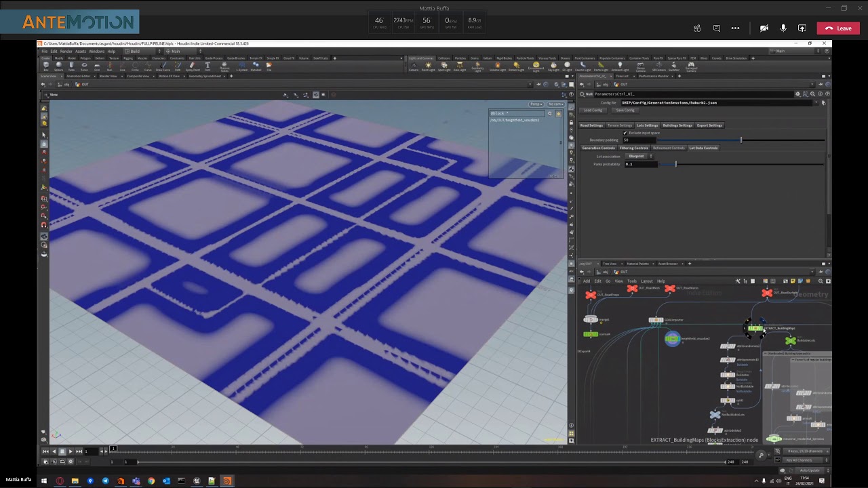Select the Grid shelf tool
Image resolution: width=868 pixels, height=488 pixels.
tap(97, 66)
